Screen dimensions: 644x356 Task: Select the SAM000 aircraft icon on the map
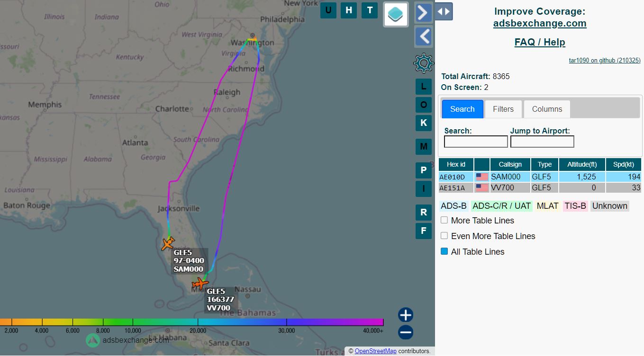[168, 243]
